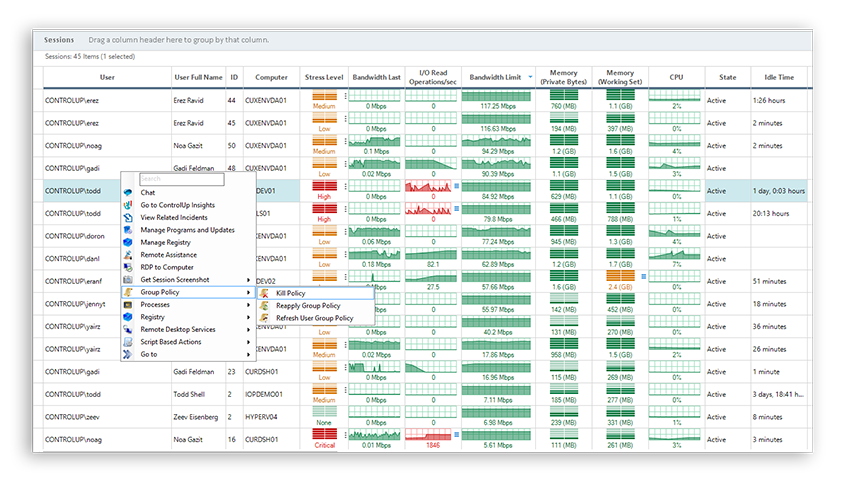Click the Zeev Eisenberg full name cell
The width and height of the screenshot is (845, 490).
[x=196, y=417]
